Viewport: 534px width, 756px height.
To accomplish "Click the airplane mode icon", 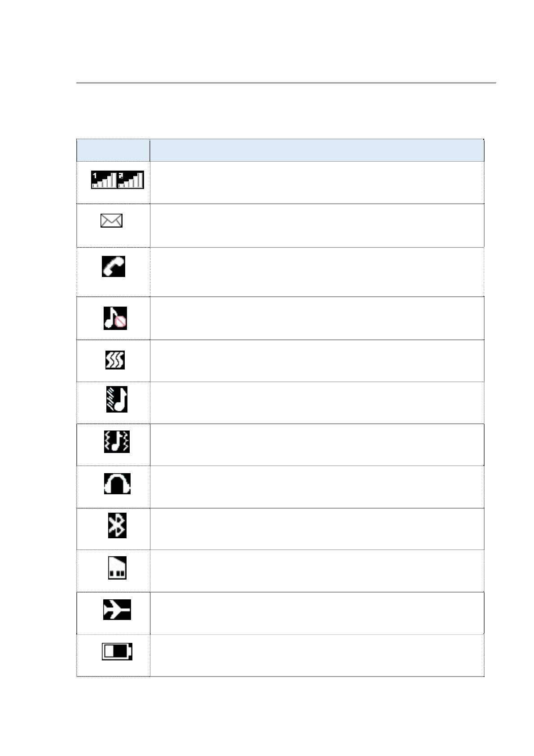I will pyautogui.click(x=117, y=609).
